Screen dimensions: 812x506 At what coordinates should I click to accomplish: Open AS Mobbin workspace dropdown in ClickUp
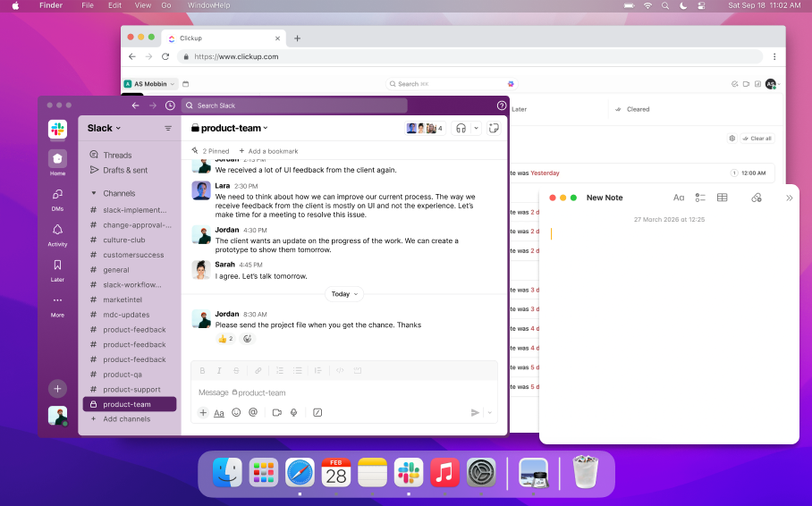[149, 84]
